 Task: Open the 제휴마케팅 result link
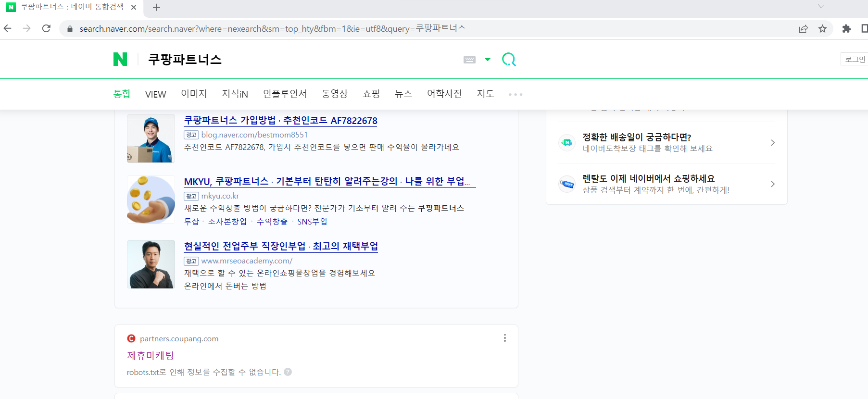pos(151,356)
